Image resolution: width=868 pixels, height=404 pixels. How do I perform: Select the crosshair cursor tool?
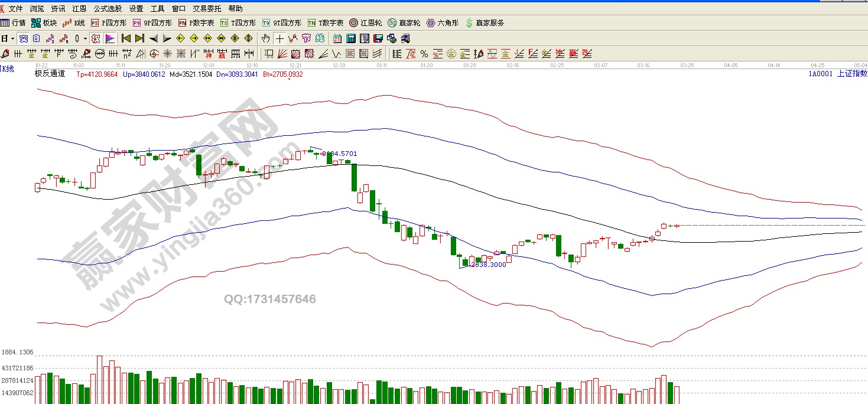pos(279,38)
